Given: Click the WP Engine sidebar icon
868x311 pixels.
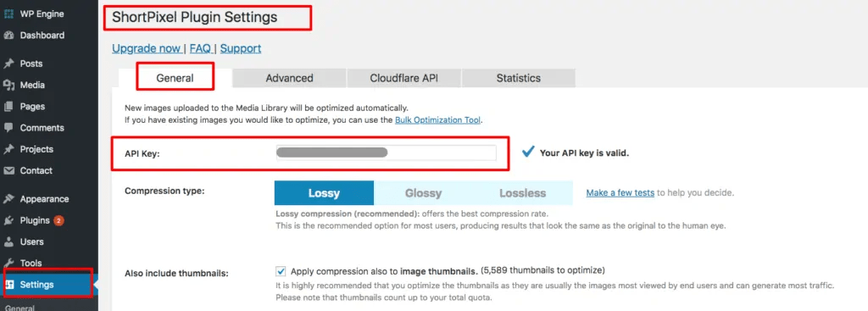Looking at the screenshot, I should (x=8, y=14).
